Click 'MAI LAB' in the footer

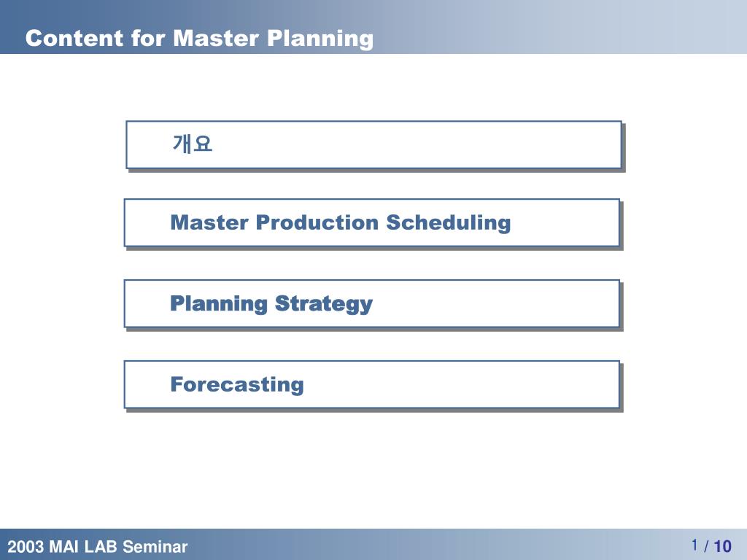coord(84,546)
